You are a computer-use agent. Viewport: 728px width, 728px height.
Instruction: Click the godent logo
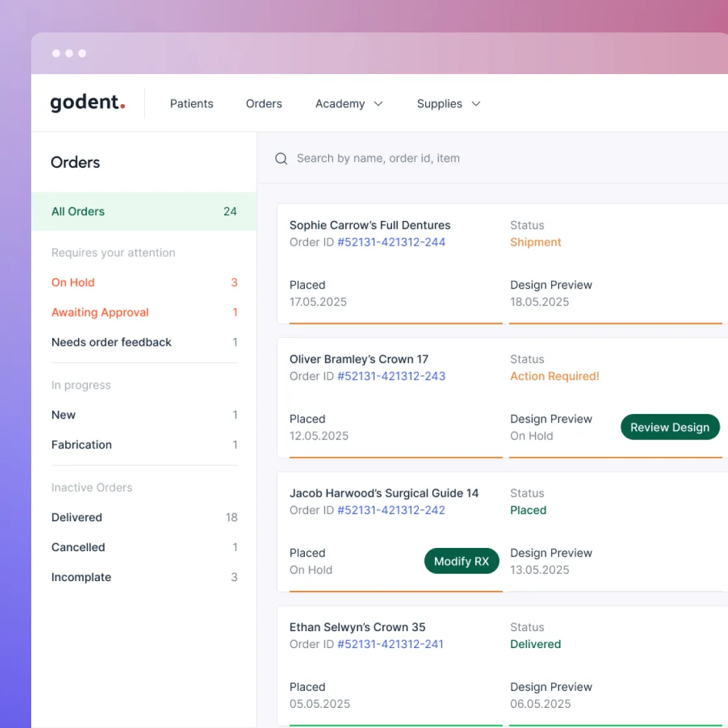pyautogui.click(x=88, y=103)
